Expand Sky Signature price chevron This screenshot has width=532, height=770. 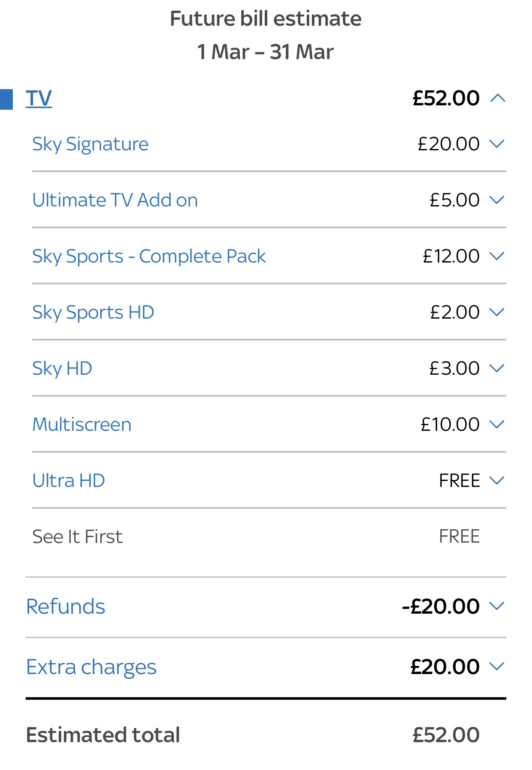click(x=497, y=144)
